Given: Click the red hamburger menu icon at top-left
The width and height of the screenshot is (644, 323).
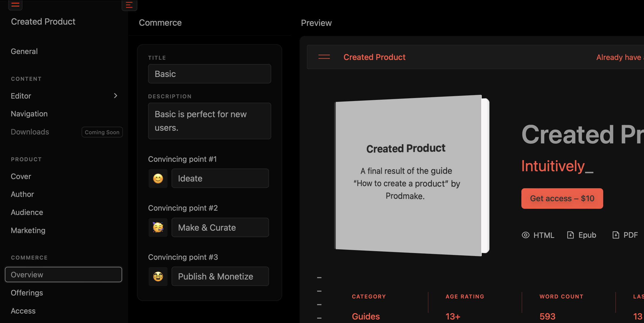Looking at the screenshot, I should pos(15,5).
